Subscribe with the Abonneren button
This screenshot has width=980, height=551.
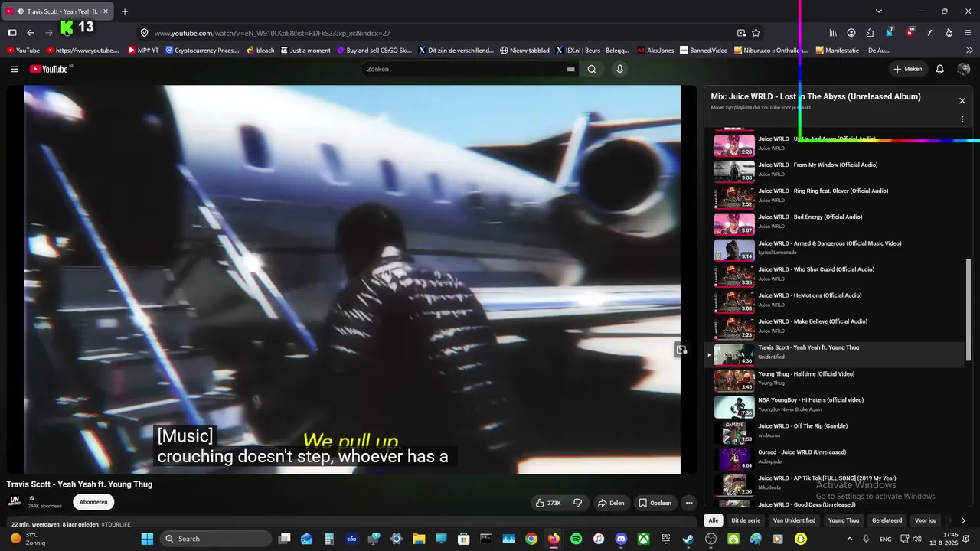coord(93,502)
